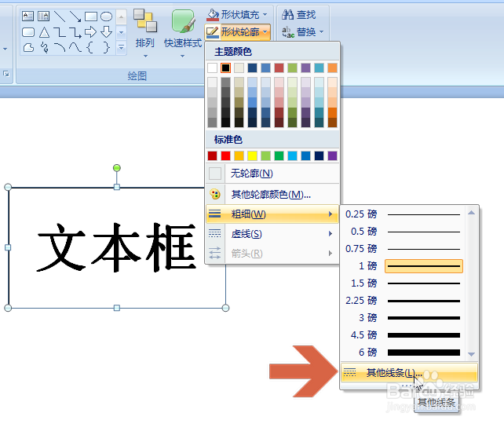The height and width of the screenshot is (424, 504).
Task: Choose the left brace shape
Action: [90, 48]
